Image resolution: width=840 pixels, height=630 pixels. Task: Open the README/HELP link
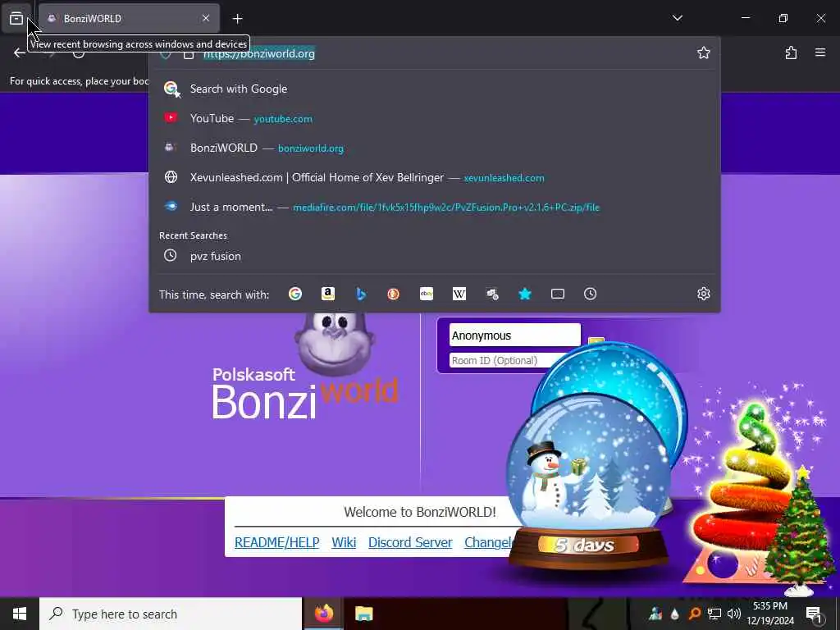coord(277,542)
